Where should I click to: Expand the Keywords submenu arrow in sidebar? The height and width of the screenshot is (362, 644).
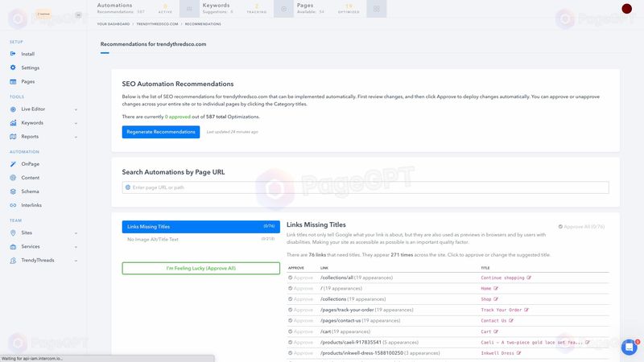point(76,123)
